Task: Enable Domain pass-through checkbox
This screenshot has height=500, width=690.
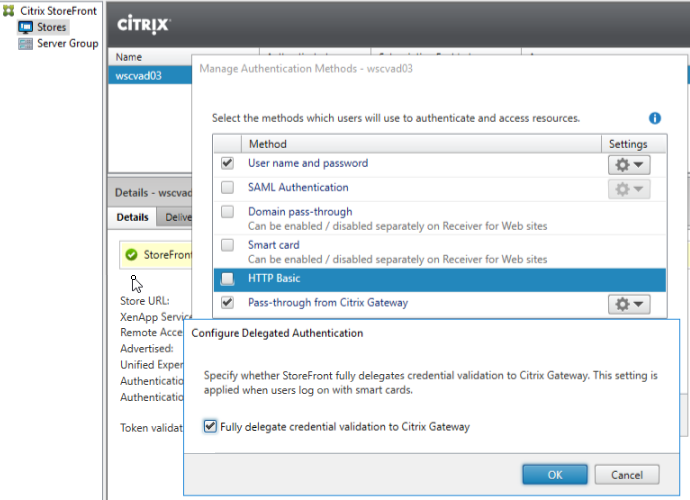Action: pyautogui.click(x=228, y=212)
